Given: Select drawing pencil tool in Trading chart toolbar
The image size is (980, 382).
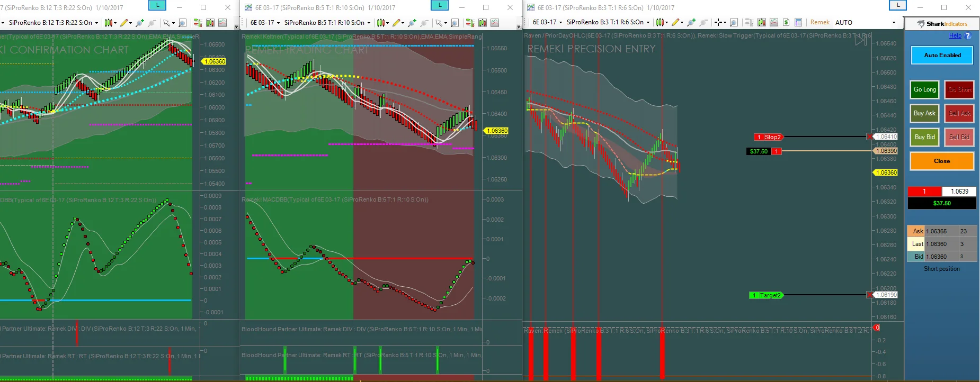Looking at the screenshot, I should click(x=396, y=23).
